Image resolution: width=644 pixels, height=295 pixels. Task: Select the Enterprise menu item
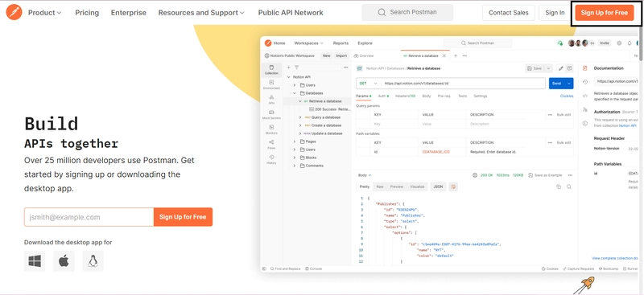(x=129, y=13)
